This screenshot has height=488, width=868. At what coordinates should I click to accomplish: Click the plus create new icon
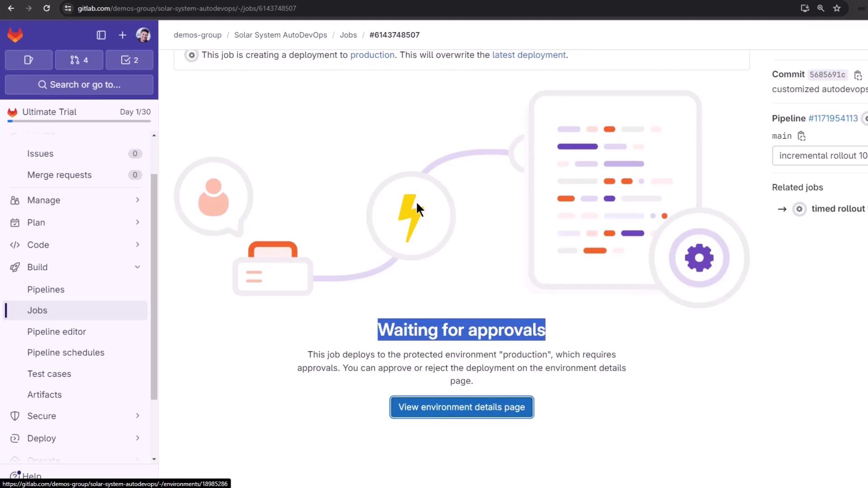click(123, 35)
